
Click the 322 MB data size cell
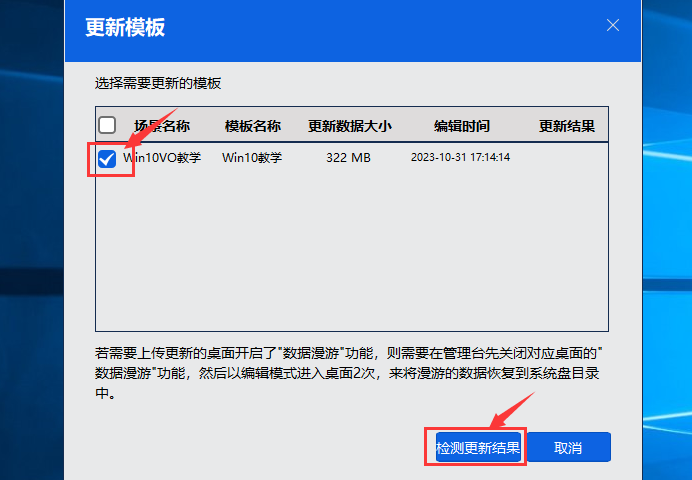coord(349,158)
